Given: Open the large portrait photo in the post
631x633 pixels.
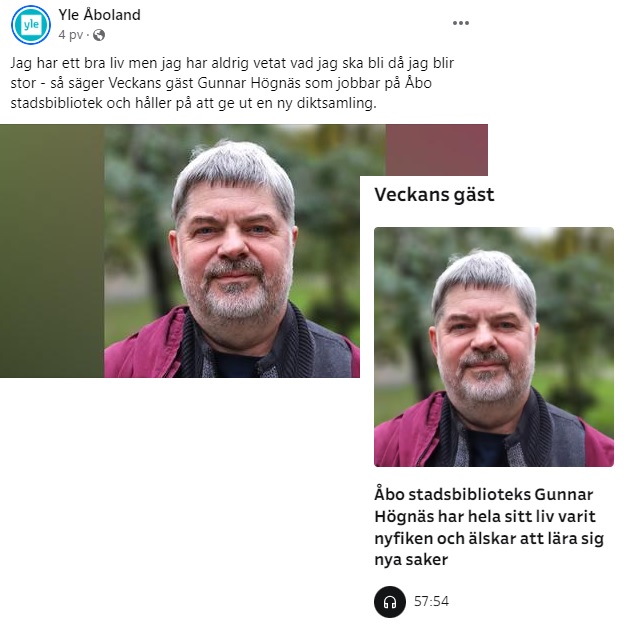Looking at the screenshot, I should coord(232,251).
